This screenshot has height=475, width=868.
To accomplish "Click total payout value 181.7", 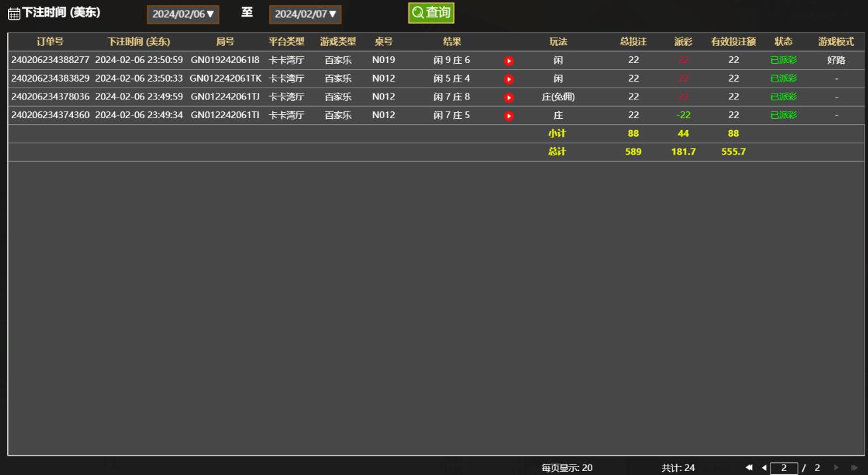I will tap(683, 151).
